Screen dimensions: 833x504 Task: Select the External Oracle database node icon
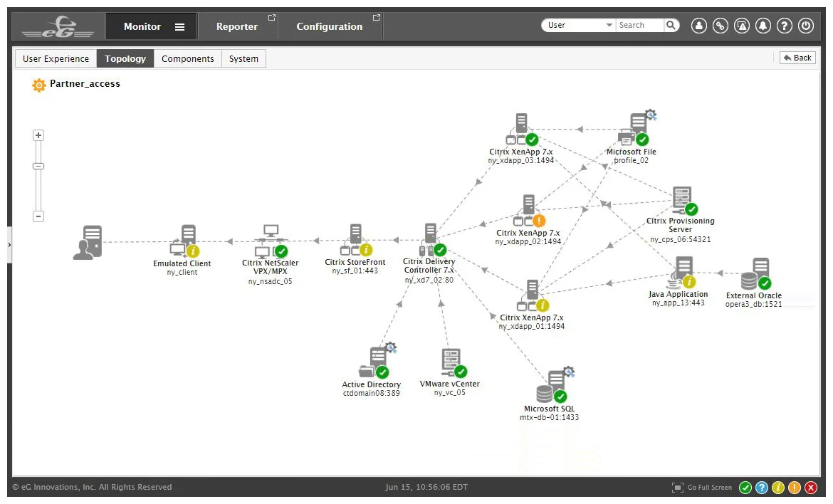click(756, 274)
